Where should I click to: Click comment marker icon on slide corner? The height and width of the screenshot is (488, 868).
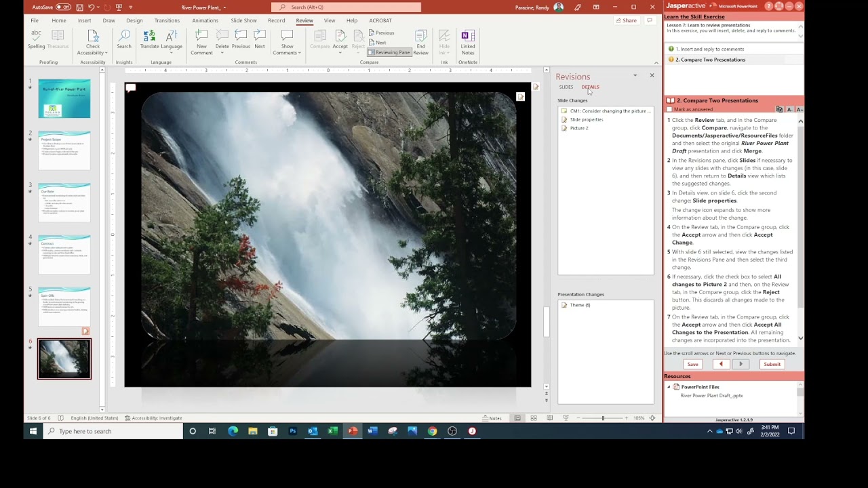[130, 87]
